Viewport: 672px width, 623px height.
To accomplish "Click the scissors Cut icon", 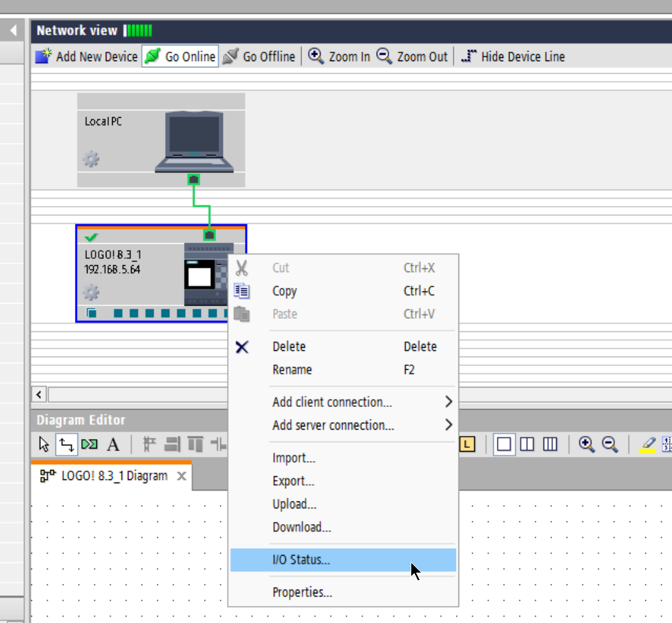I will (242, 268).
